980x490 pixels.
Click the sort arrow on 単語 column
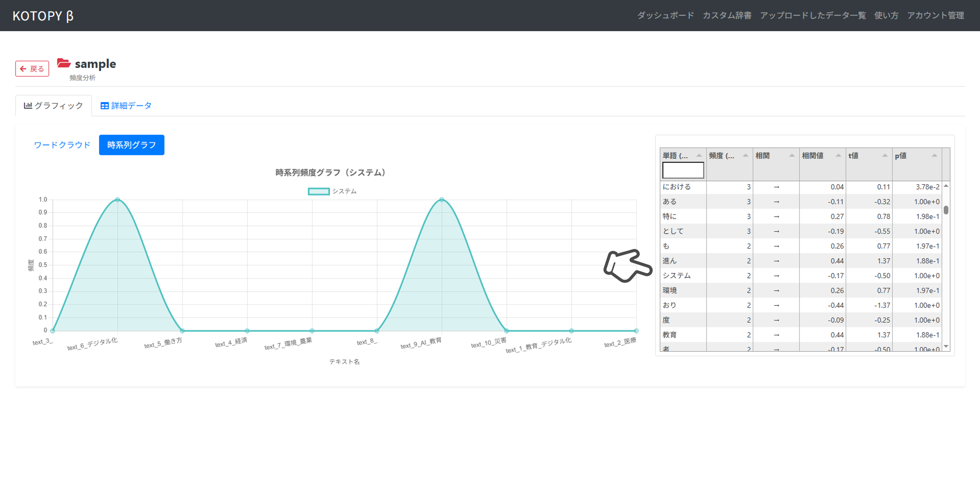[x=699, y=155]
